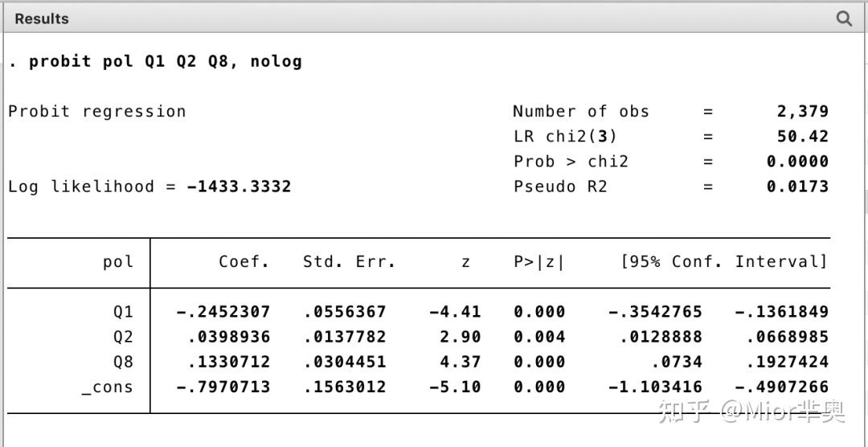
Task: Click the Q2 variable row label
Action: (x=123, y=337)
